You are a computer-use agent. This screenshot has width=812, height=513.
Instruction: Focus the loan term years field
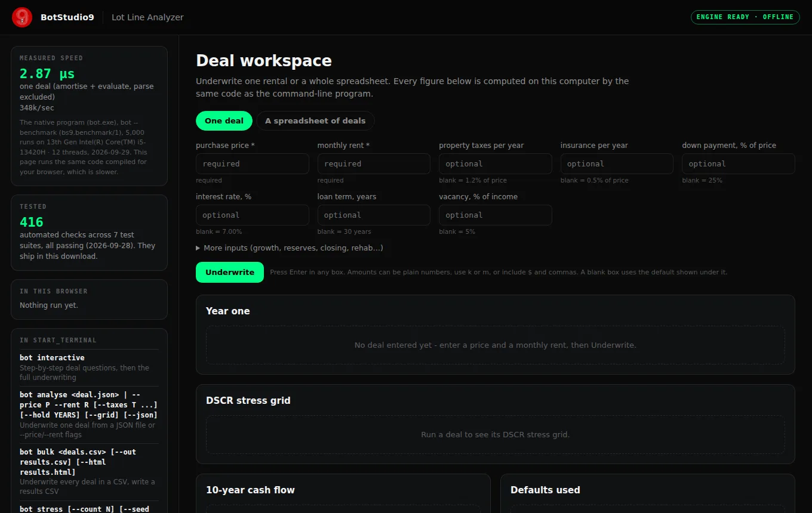(374, 215)
